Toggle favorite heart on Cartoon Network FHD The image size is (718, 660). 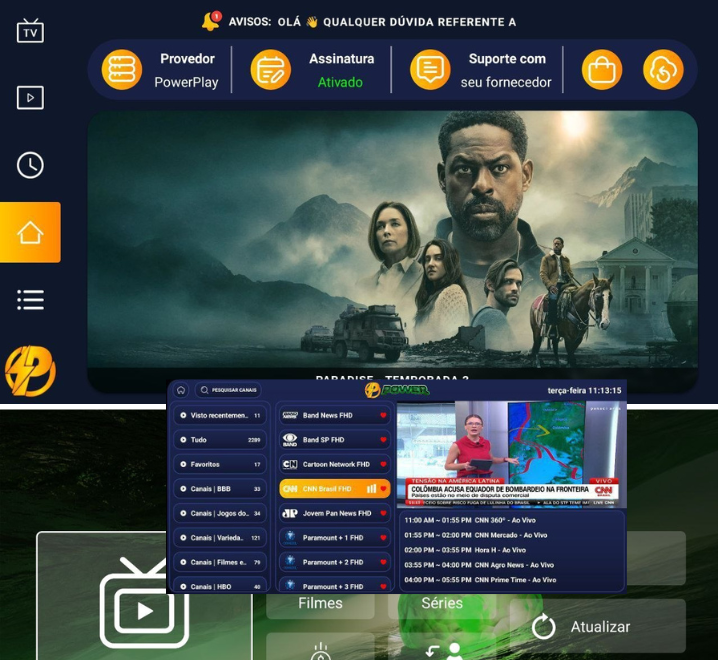click(x=382, y=464)
